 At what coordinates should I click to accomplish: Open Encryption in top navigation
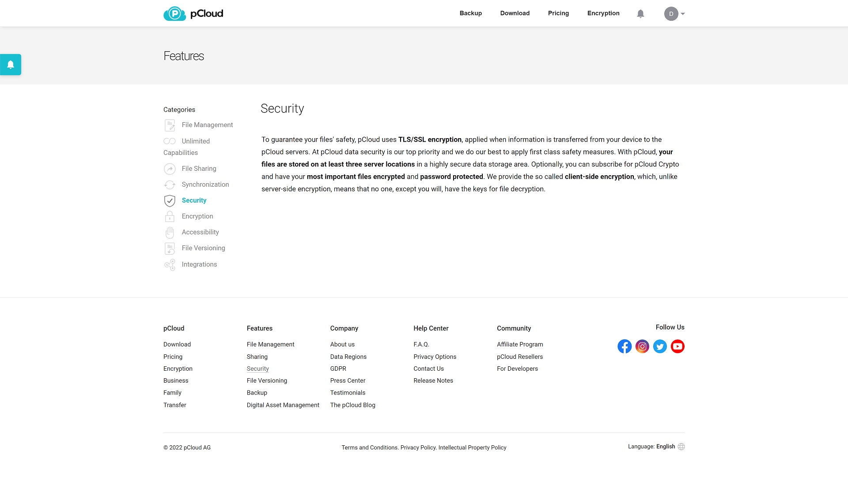(603, 13)
